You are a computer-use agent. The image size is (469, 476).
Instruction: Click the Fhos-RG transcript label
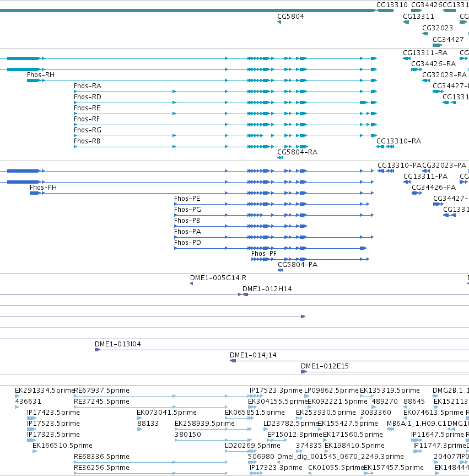pos(88,130)
